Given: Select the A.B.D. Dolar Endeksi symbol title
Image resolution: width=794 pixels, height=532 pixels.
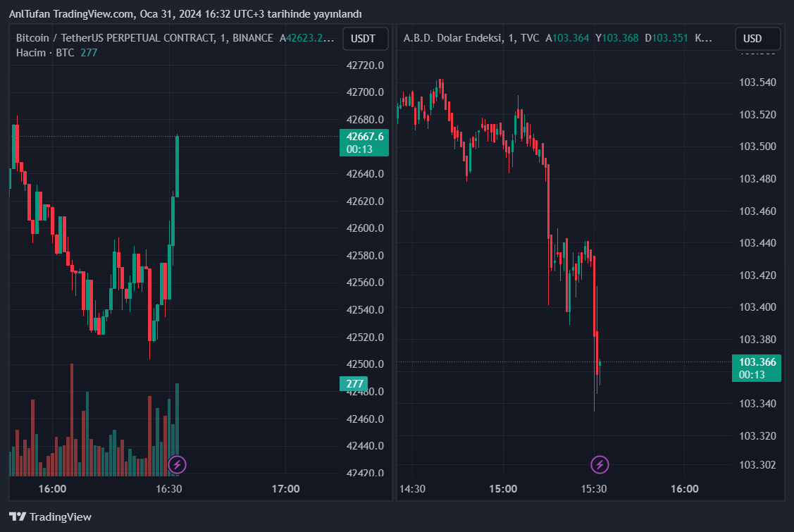Looking at the screenshot, I should (x=452, y=38).
